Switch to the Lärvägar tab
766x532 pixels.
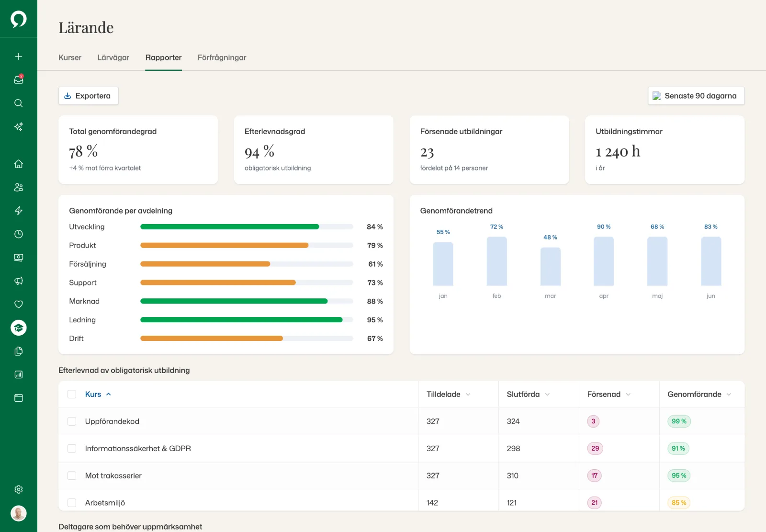point(113,57)
